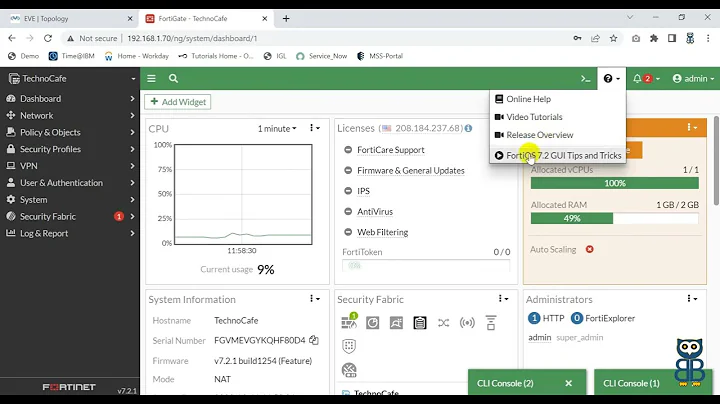Viewport: 720px width, 404px height.
Task: Switch to the EVE | Topology browser tab
Action: tap(69, 18)
